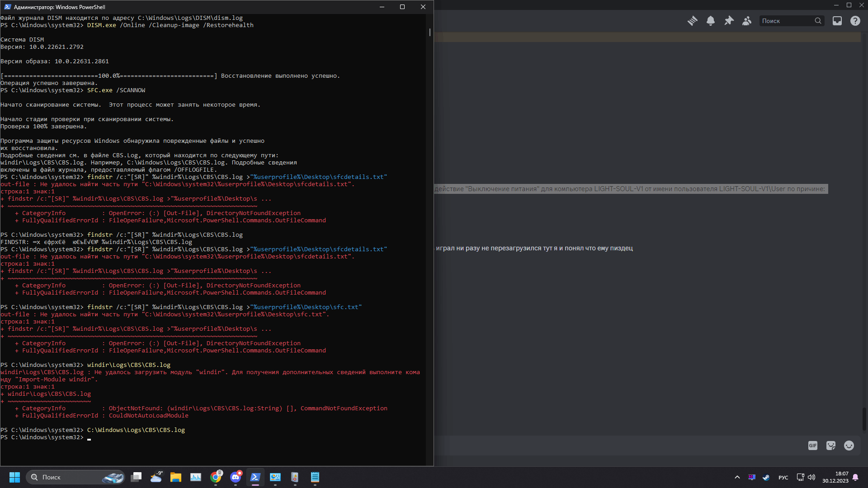Open Windows notification center bell
This screenshot has height=488, width=868.
[x=855, y=477]
